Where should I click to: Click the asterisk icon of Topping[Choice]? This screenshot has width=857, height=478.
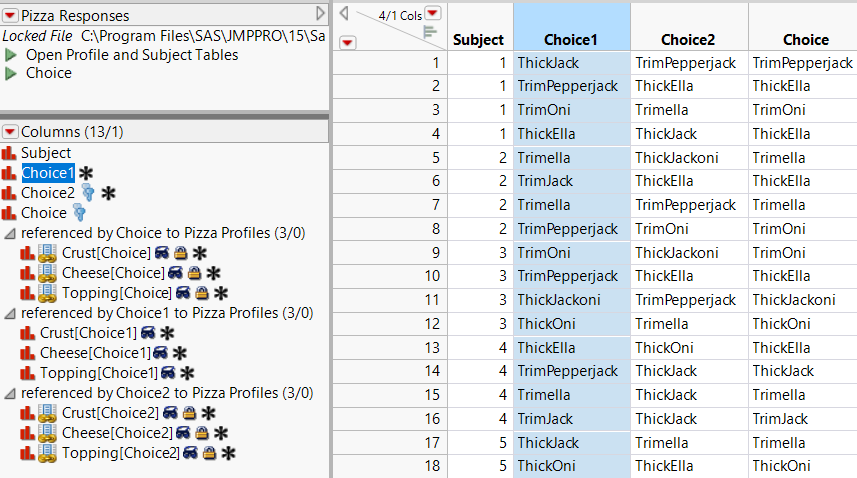tap(221, 293)
